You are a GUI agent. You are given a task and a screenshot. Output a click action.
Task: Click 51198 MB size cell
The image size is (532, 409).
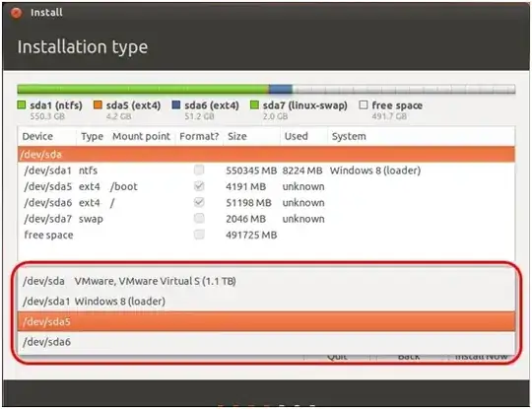point(248,203)
